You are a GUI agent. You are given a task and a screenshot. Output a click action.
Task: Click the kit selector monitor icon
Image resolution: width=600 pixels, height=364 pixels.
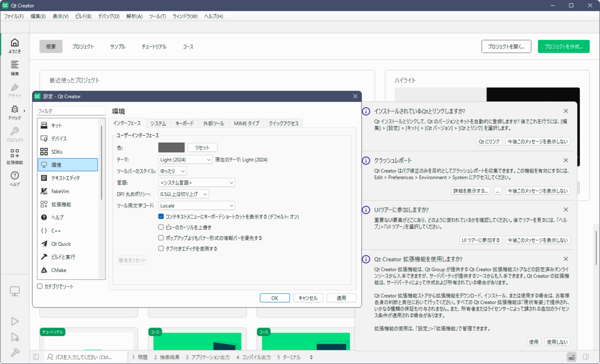pos(14,291)
